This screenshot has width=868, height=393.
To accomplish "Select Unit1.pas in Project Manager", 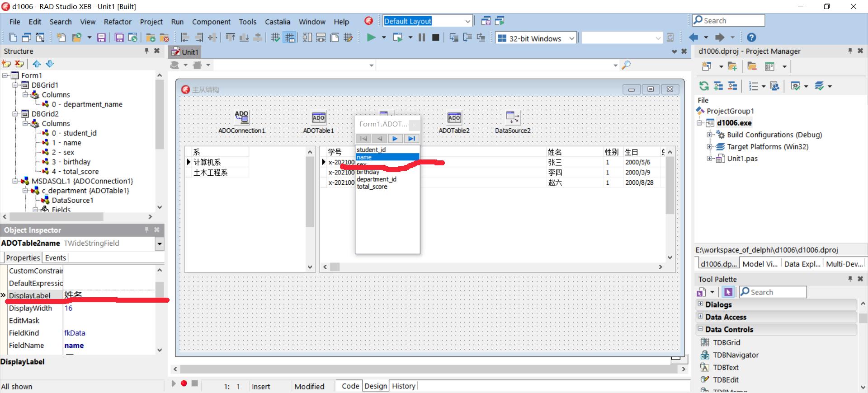I will coord(742,159).
